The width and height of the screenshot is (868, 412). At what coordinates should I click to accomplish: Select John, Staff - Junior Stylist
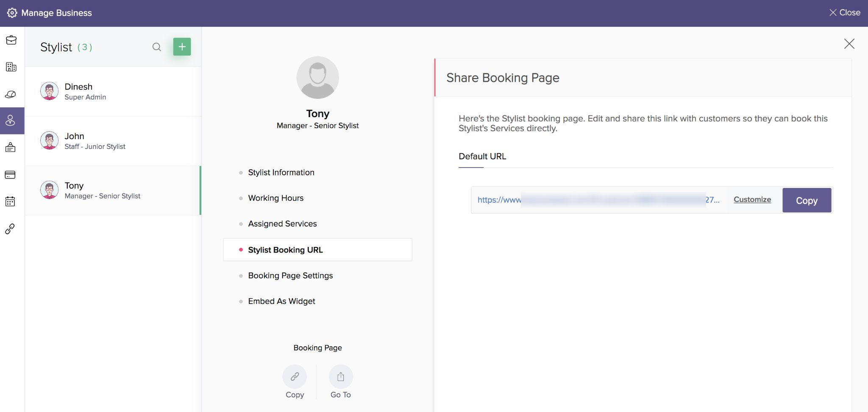(x=113, y=141)
